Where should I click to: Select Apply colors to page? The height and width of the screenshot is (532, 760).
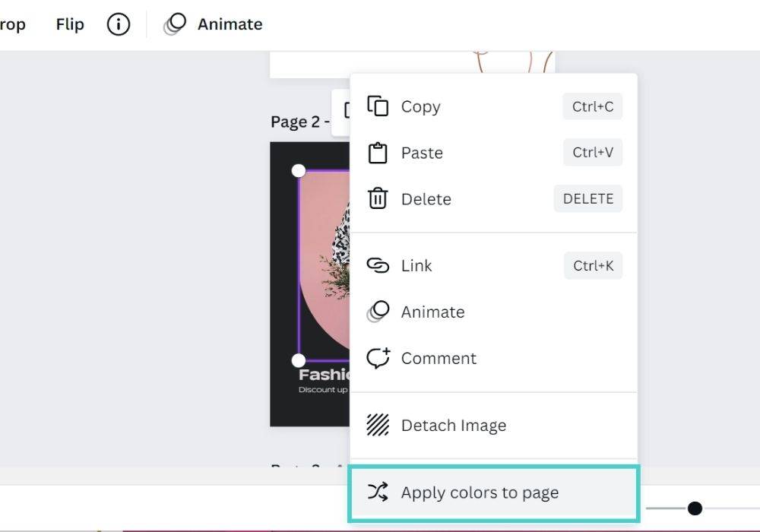coord(493,492)
